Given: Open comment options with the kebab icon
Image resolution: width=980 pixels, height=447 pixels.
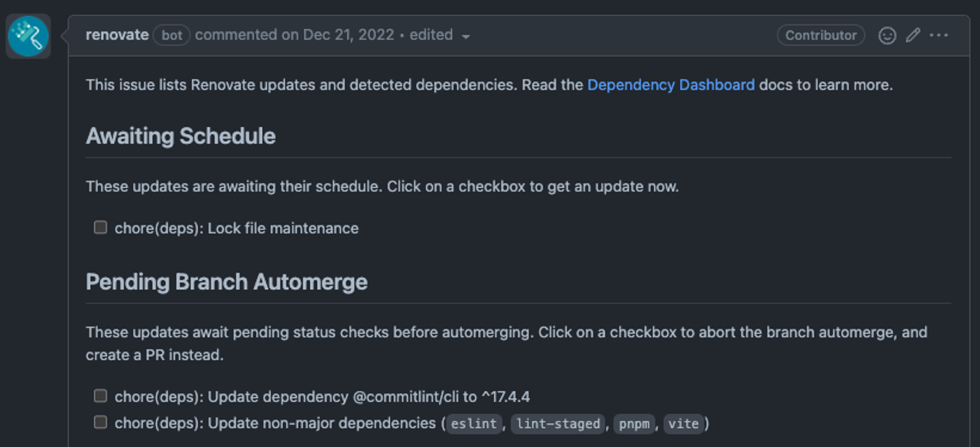Looking at the screenshot, I should [938, 35].
